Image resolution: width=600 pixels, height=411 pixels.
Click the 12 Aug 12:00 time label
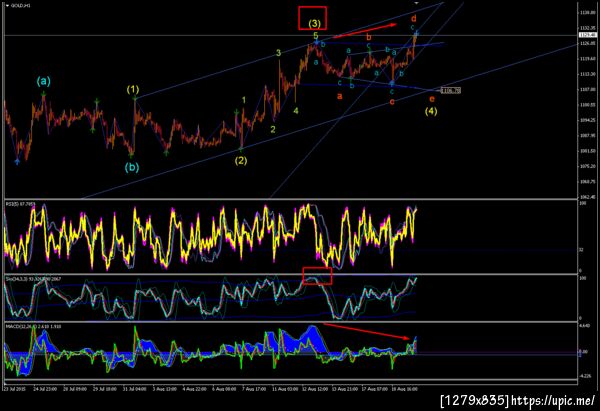pos(316,389)
